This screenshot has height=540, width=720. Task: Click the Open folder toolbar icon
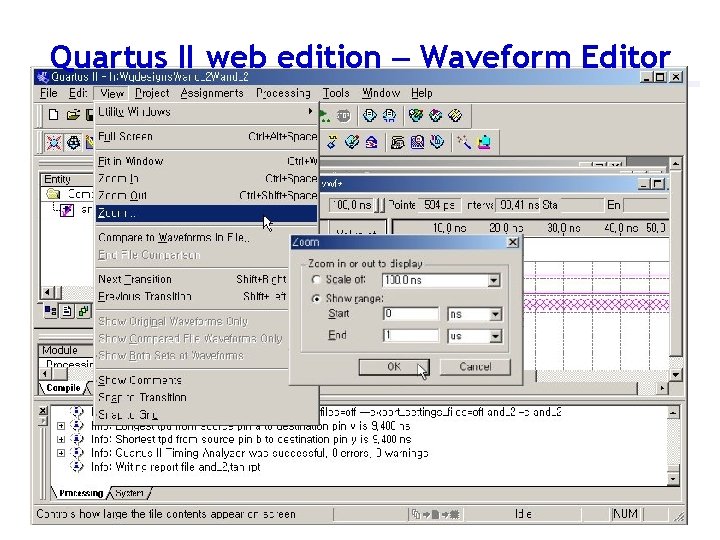click(73, 115)
